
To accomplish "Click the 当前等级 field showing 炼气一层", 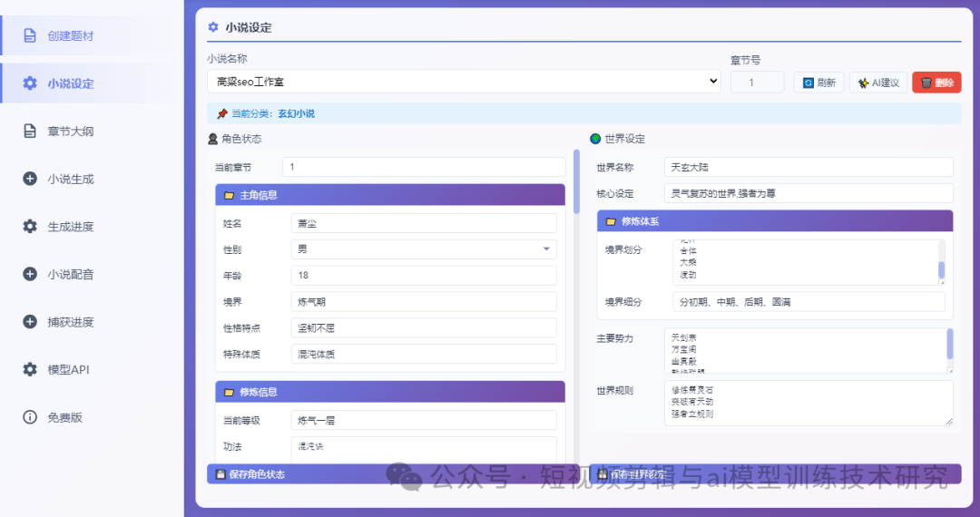I will point(424,420).
